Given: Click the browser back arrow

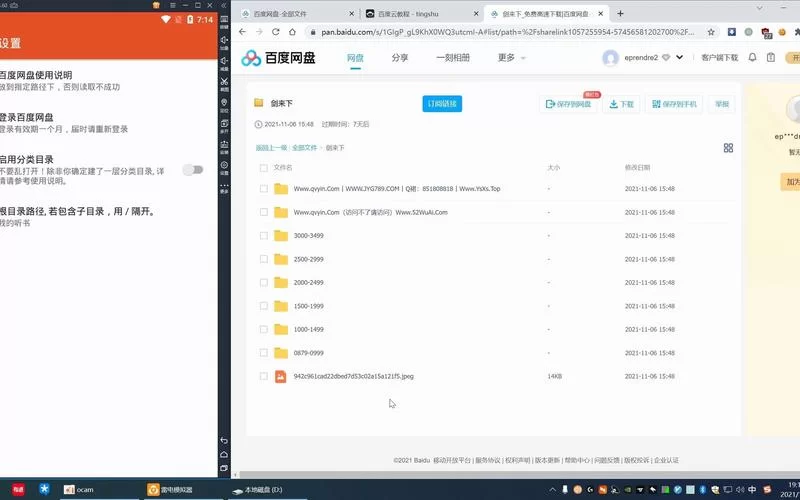Looking at the screenshot, I should [242, 32].
